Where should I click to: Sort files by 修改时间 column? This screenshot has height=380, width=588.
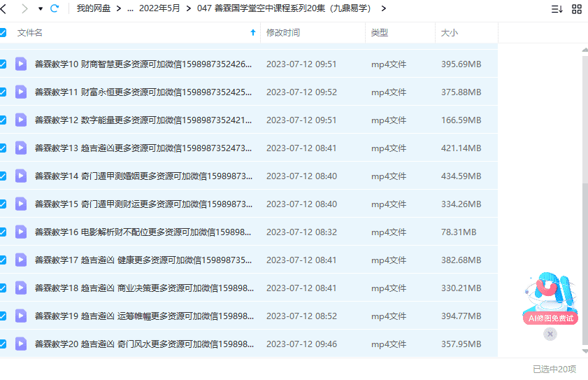point(283,33)
